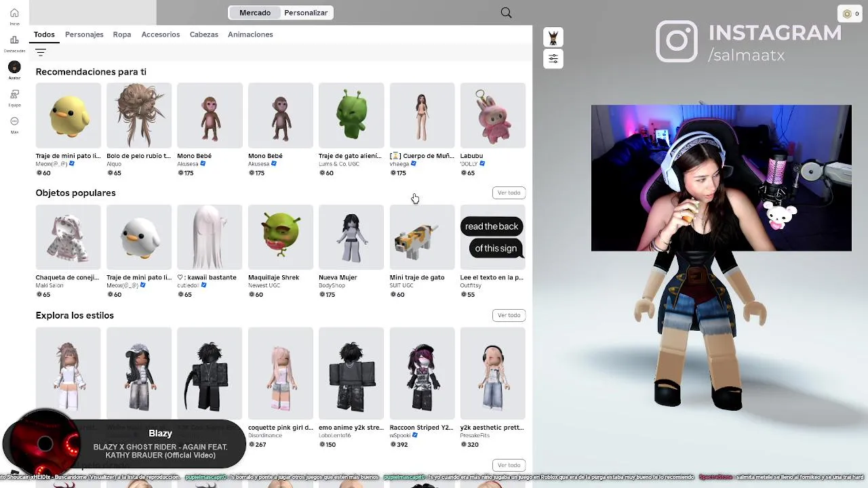Select the Animaciones tab

coord(250,35)
